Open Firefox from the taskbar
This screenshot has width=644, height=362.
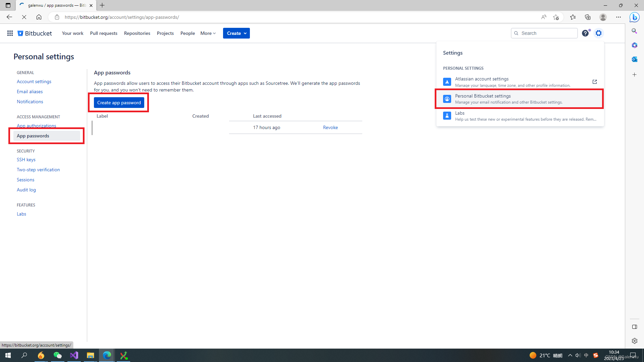tap(41, 355)
